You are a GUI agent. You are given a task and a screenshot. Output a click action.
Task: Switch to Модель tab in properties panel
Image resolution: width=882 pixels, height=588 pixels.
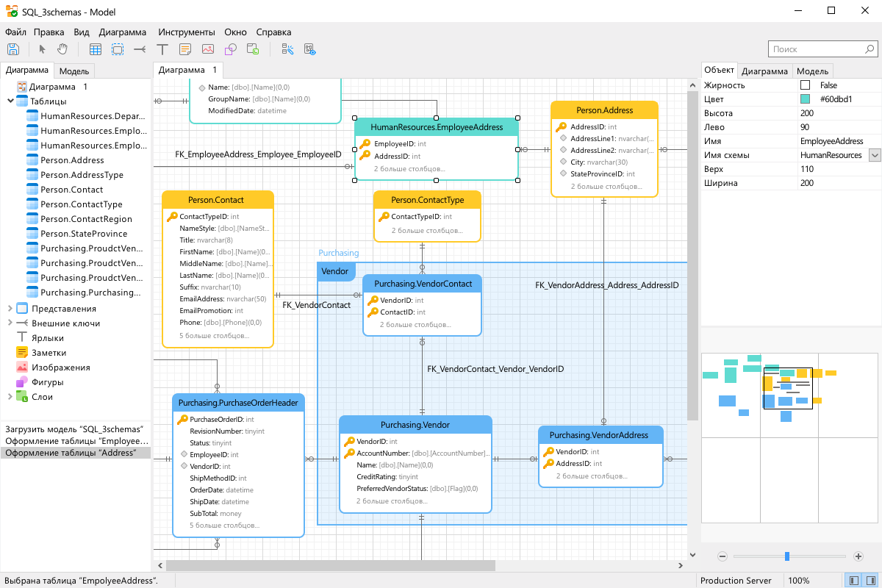[x=813, y=71]
